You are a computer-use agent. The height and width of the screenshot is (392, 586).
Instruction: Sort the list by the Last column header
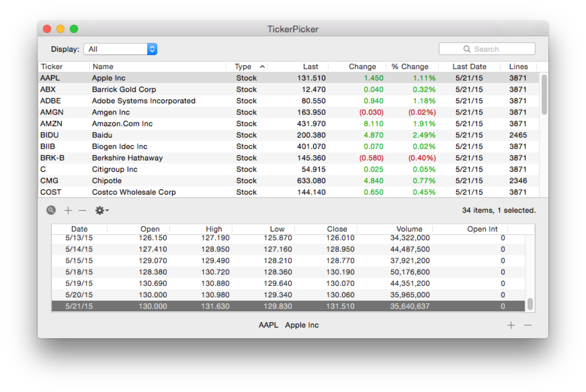[x=310, y=66]
